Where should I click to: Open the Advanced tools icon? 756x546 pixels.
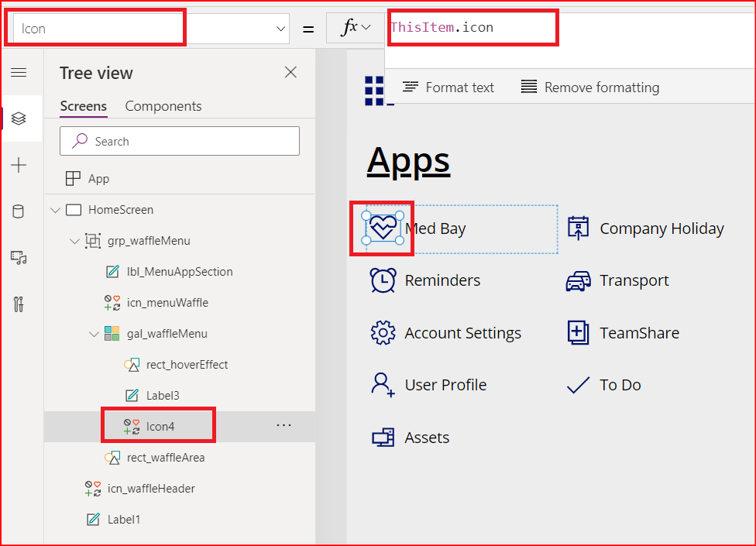19,304
